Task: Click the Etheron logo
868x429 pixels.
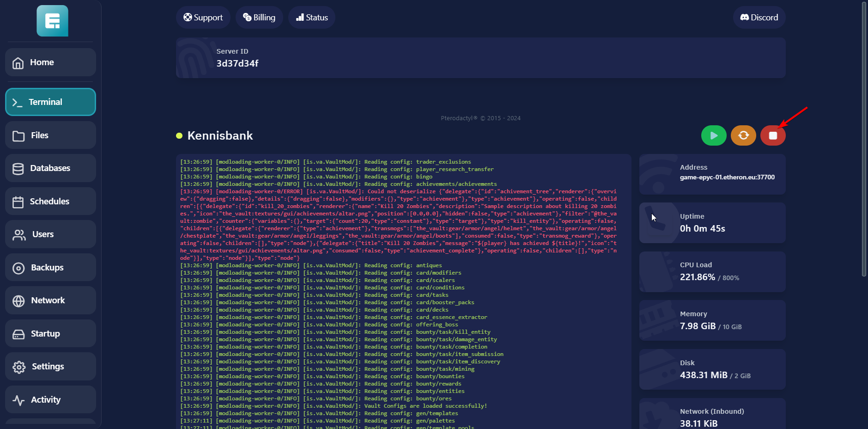Action: (53, 21)
